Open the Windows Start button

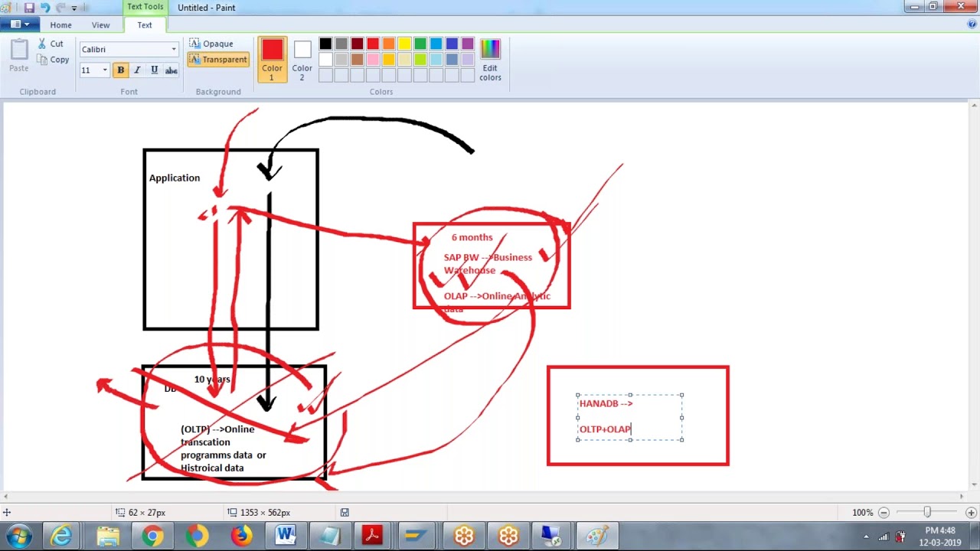point(19,536)
